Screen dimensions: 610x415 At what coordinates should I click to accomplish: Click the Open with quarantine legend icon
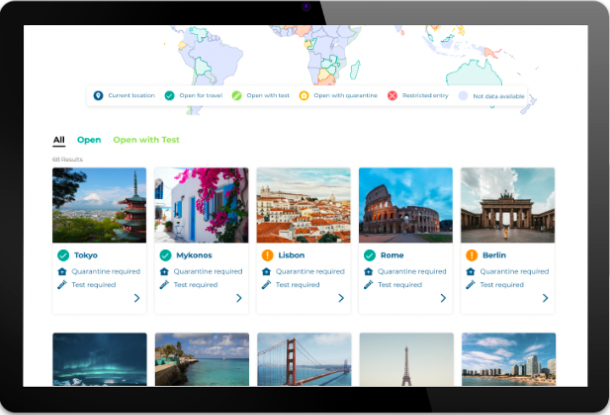(x=303, y=96)
